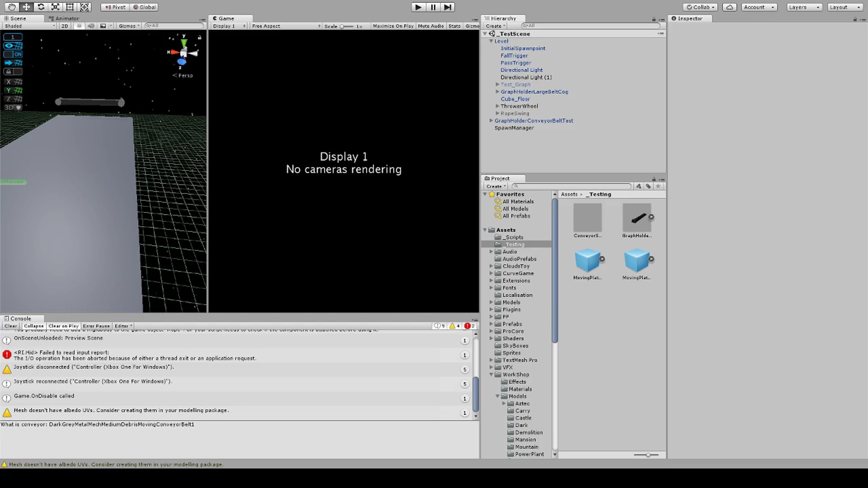Toggle scene effects image icon
The width and height of the screenshot is (868, 488).
(103, 26)
